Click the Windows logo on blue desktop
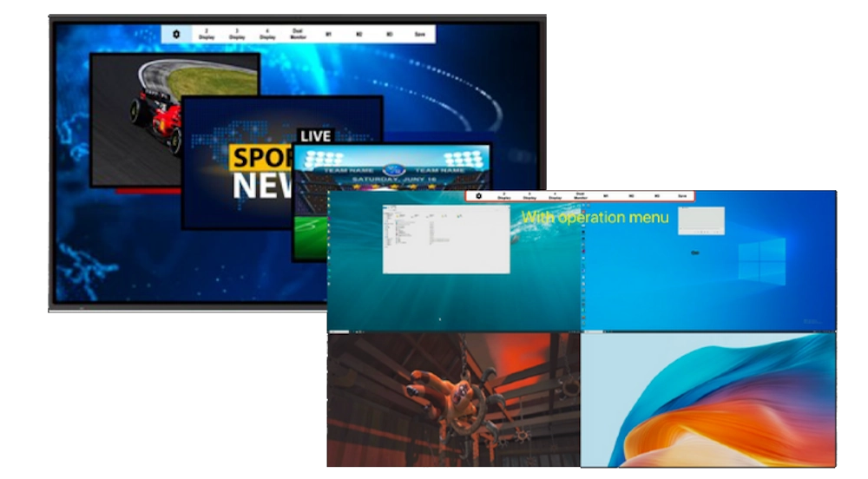The width and height of the screenshot is (868, 479). [x=762, y=261]
